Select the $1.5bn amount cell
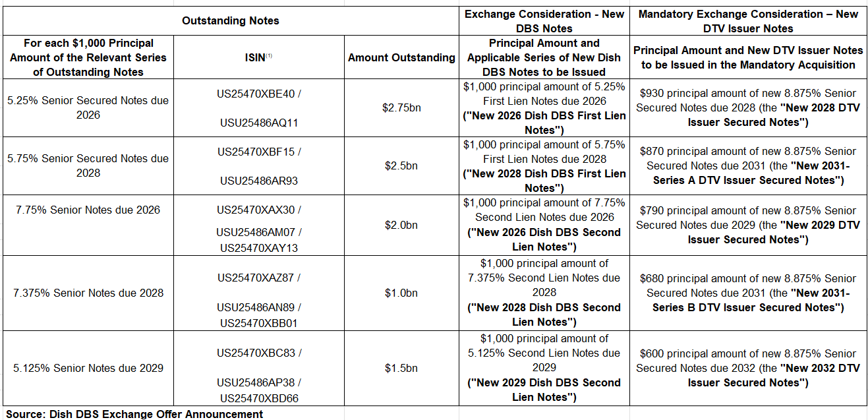 [x=401, y=368]
